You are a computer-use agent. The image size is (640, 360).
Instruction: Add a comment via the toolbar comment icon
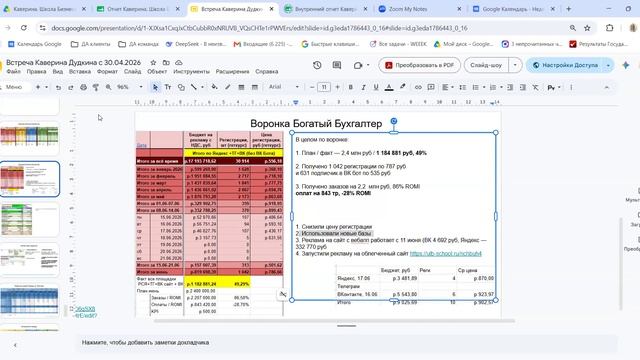click(x=431, y=87)
